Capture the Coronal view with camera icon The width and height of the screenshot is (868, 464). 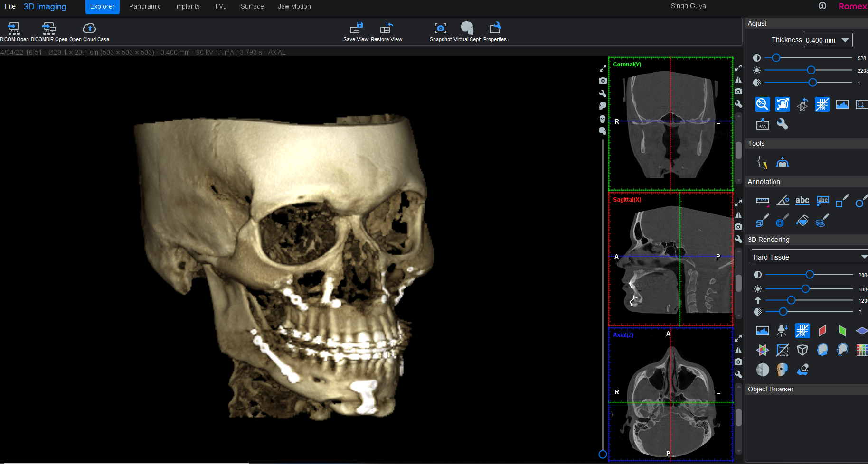coord(738,92)
